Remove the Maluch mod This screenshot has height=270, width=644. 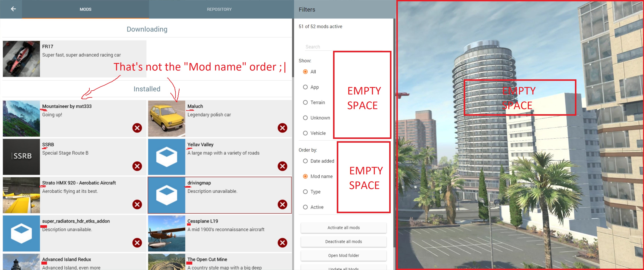click(x=282, y=128)
